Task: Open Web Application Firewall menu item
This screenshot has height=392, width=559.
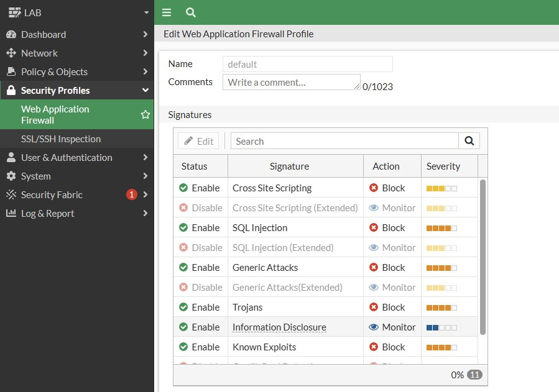Action: pyautogui.click(x=76, y=114)
